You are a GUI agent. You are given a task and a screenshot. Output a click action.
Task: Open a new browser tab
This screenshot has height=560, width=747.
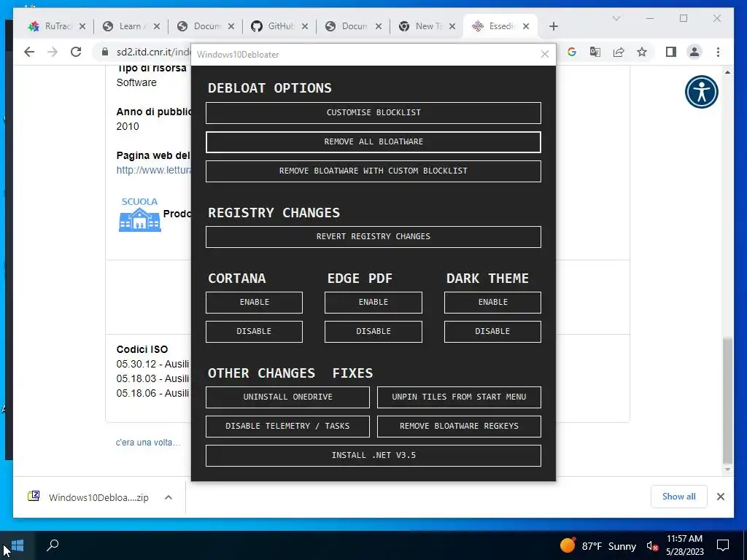[553, 26]
